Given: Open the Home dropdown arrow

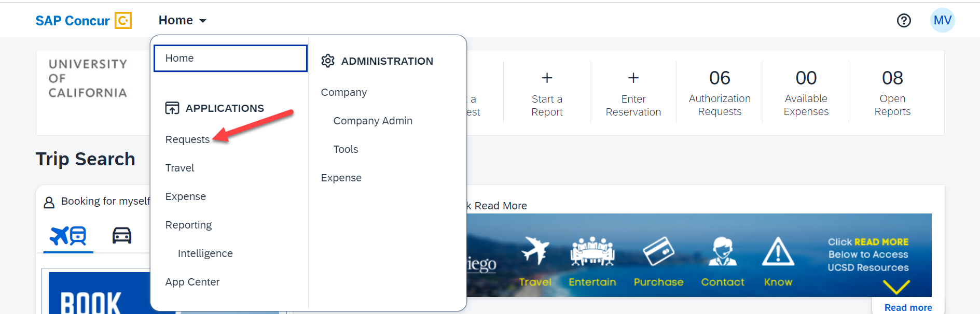Looking at the screenshot, I should (203, 21).
